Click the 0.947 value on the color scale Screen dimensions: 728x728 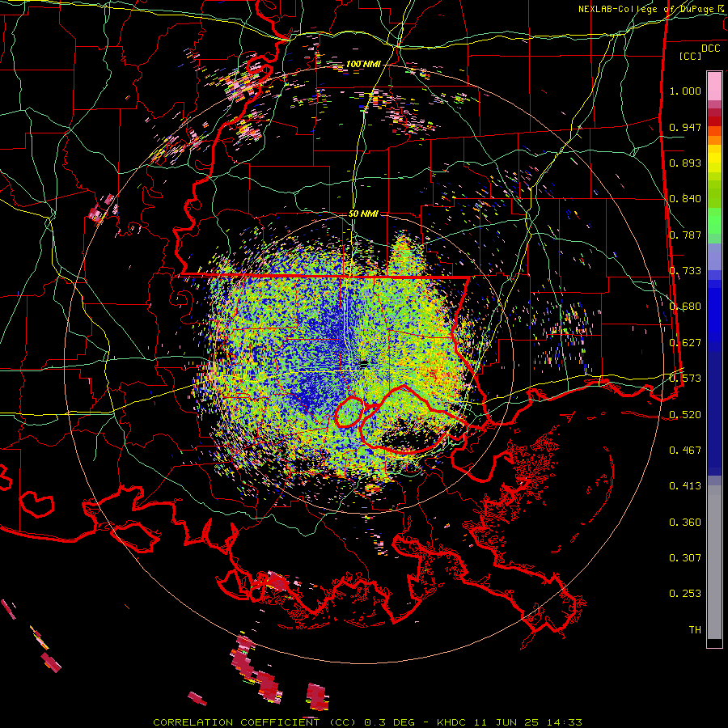[x=685, y=127]
